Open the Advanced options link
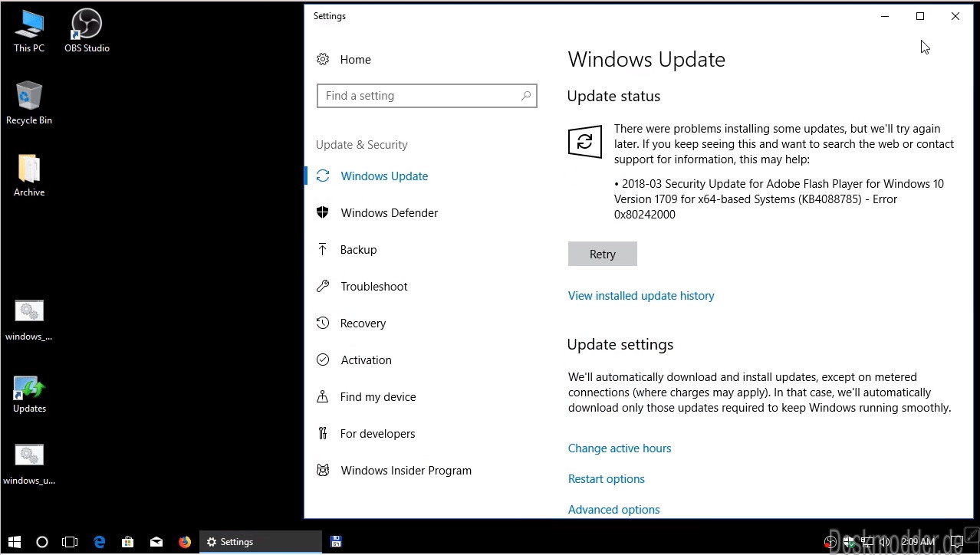The image size is (980, 555). click(x=614, y=510)
